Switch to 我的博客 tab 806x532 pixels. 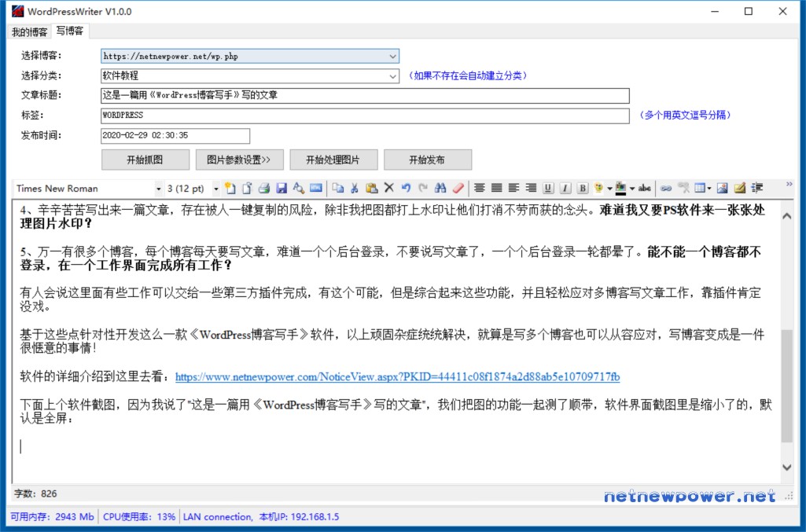click(29, 32)
